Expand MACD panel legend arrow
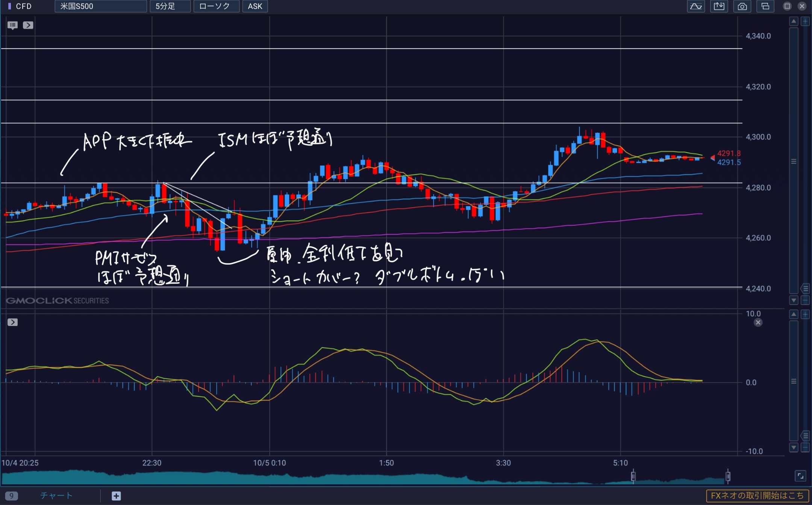Viewport: 812px width, 505px height. 12,322
